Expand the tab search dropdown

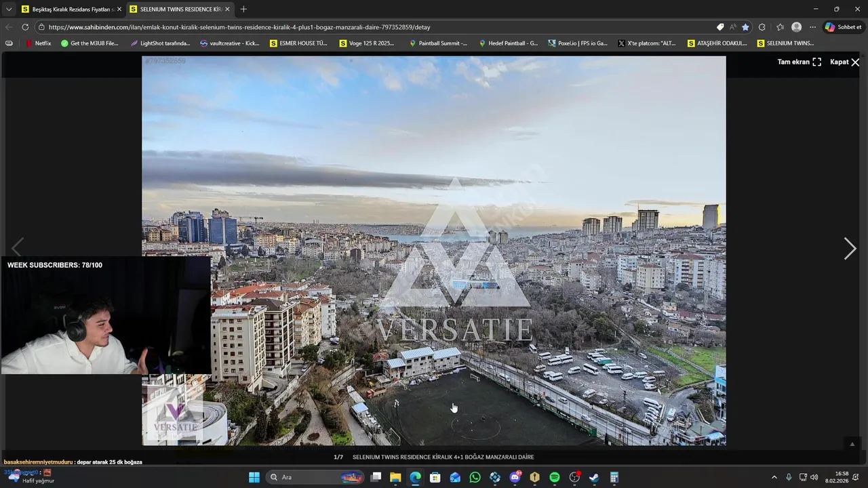pyautogui.click(x=9, y=9)
